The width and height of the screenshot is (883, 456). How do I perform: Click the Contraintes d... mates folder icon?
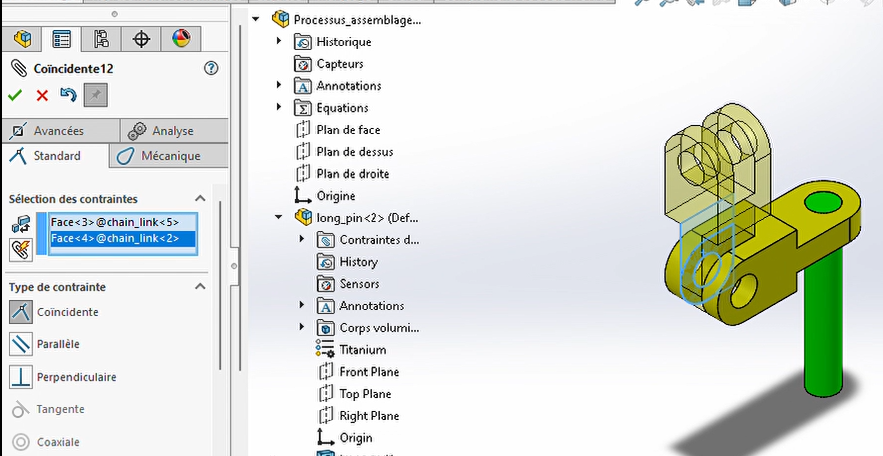(x=326, y=240)
